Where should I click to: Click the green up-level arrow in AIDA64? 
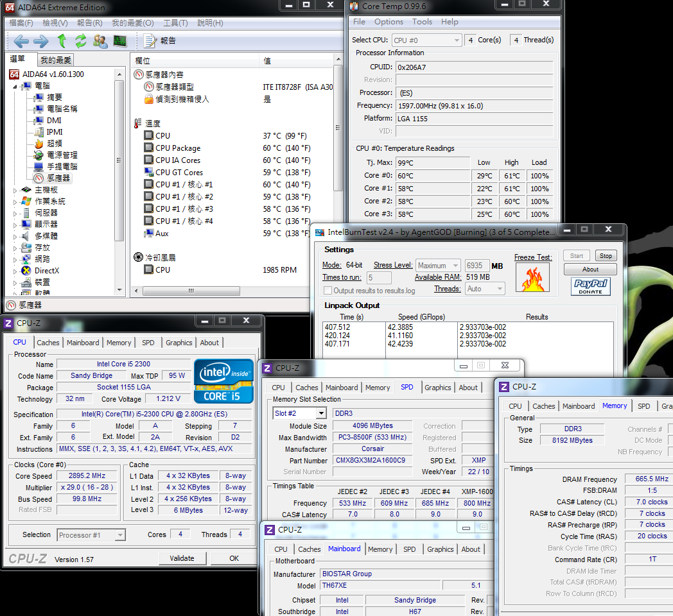(62, 41)
